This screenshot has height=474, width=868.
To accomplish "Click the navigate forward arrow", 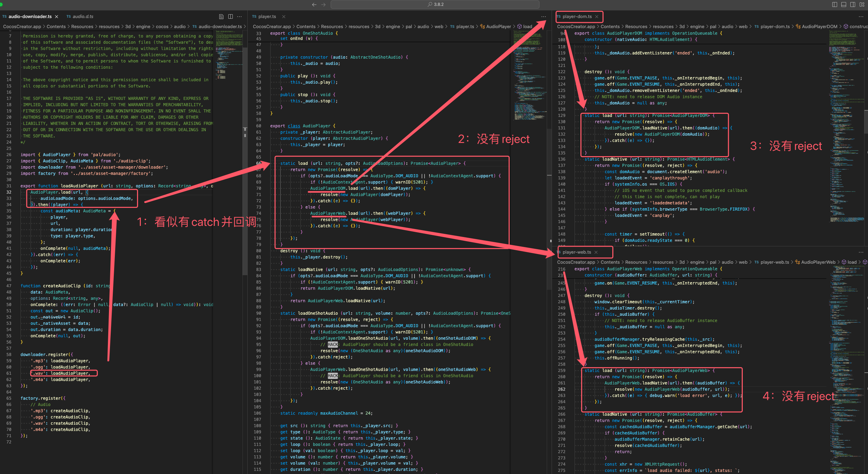I will coord(323,5).
